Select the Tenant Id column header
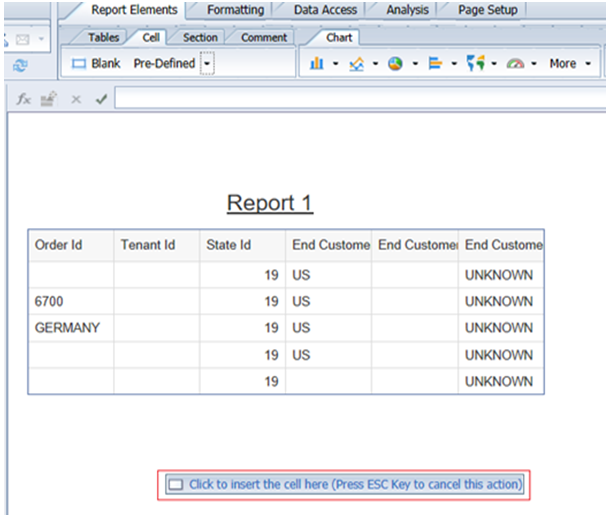 [157, 245]
